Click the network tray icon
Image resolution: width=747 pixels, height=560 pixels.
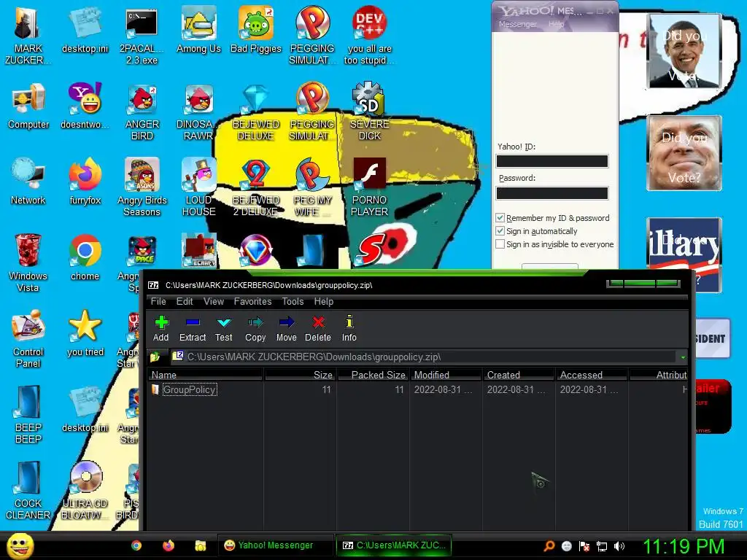[x=602, y=546]
